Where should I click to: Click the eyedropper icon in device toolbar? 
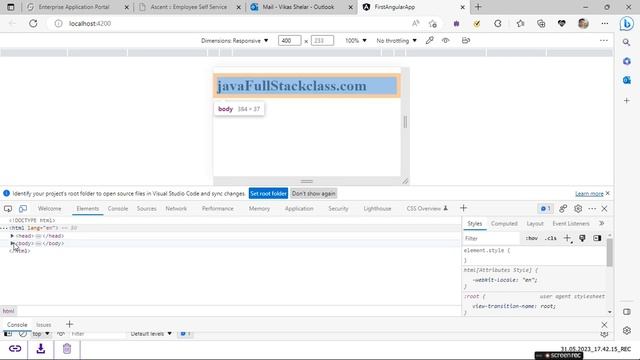(429, 40)
